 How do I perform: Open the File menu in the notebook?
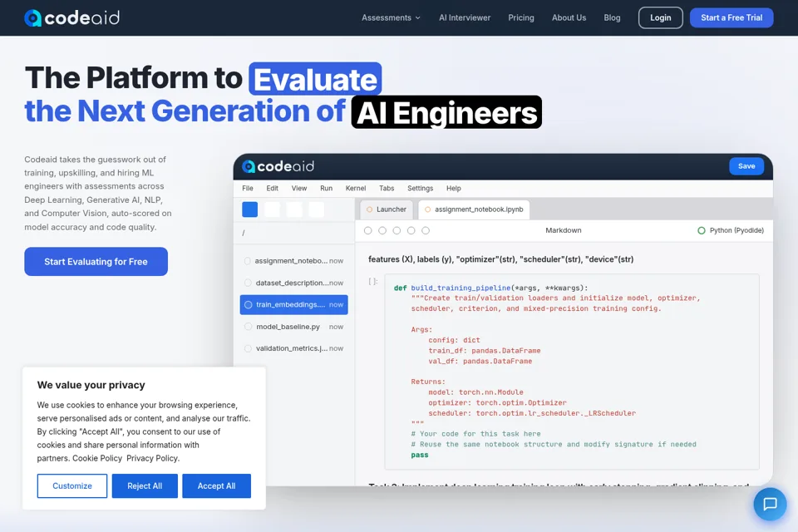coord(248,189)
